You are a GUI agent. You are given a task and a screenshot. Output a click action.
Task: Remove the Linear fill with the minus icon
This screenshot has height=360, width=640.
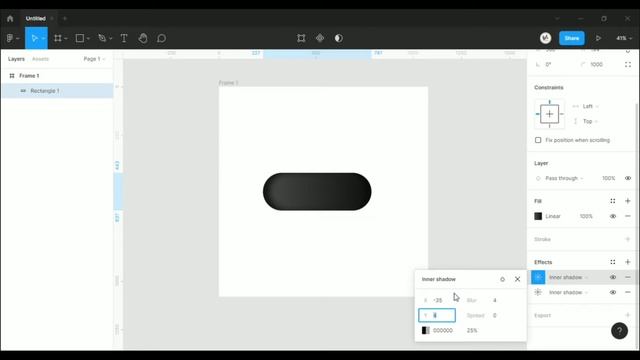[x=628, y=216]
